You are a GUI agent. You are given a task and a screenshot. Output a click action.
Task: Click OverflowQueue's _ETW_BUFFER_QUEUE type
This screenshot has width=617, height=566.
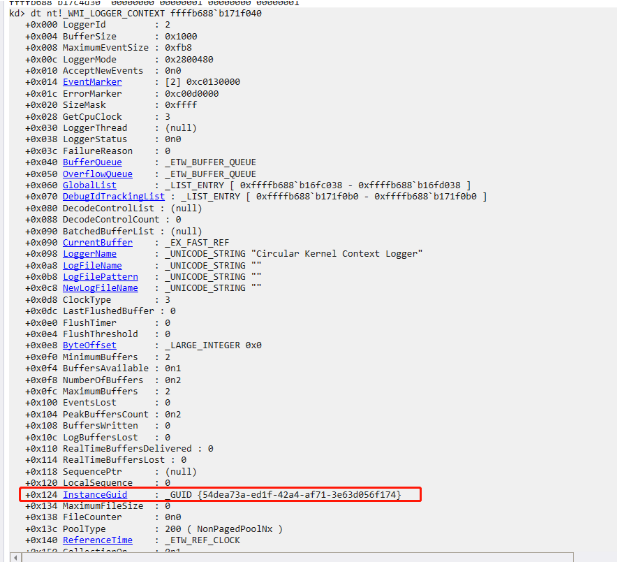(x=211, y=174)
